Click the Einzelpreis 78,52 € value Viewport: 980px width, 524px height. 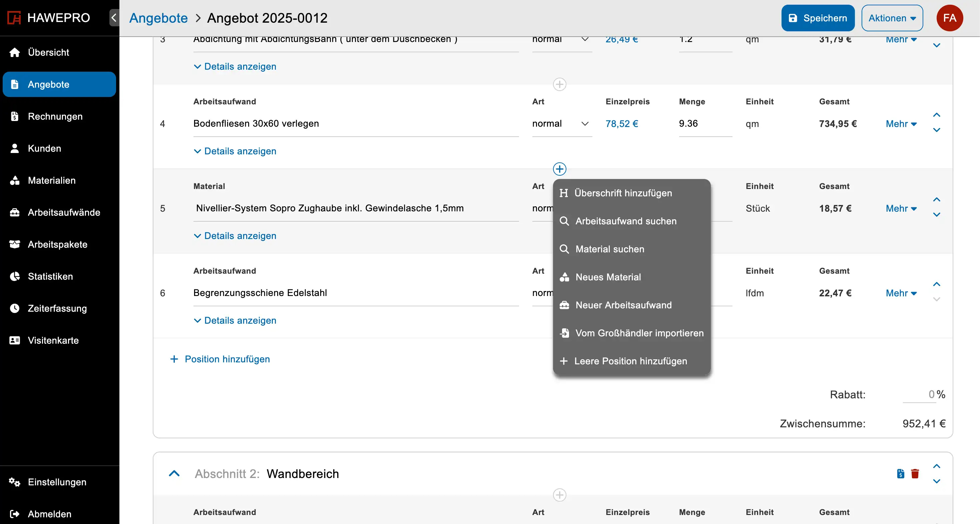click(x=622, y=124)
